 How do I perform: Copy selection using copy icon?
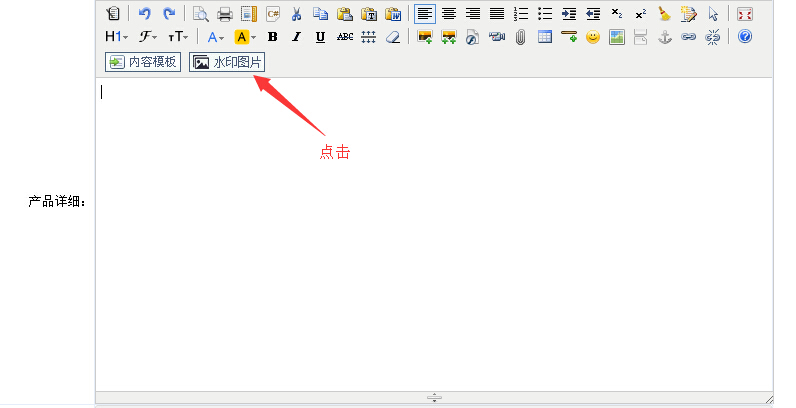(320, 14)
